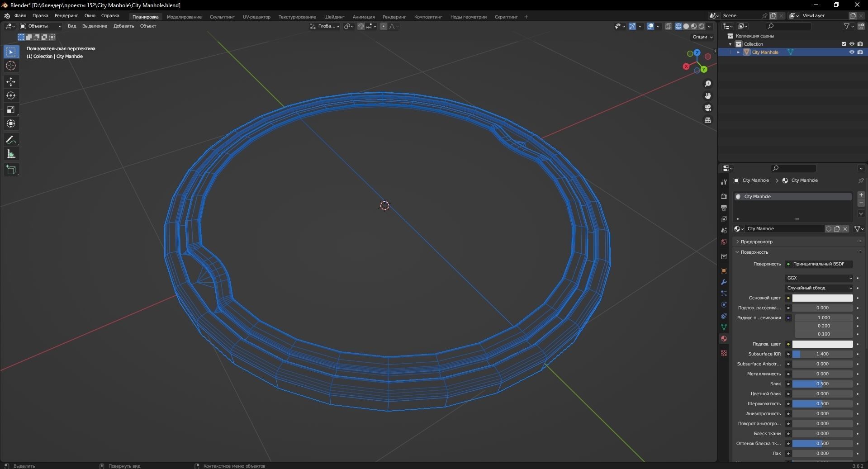Open the Опции options dropdown

702,37
